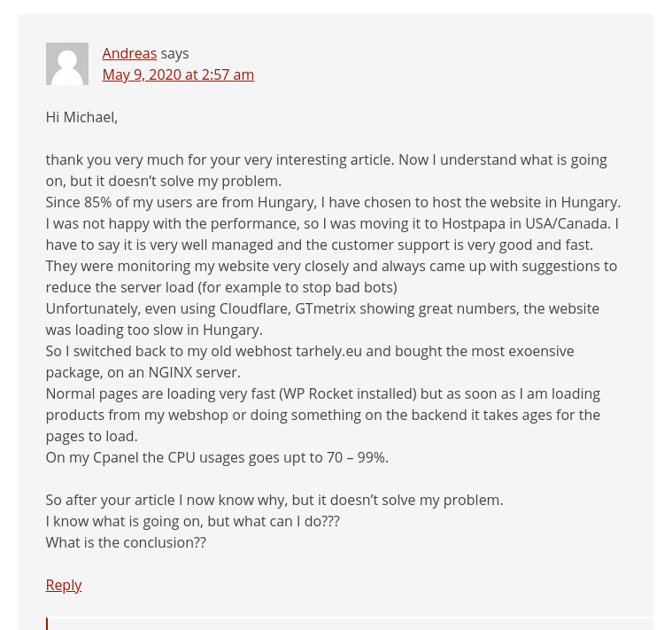Click Andreas's gray avatar image
This screenshot has height=630, width=672.
(67, 64)
